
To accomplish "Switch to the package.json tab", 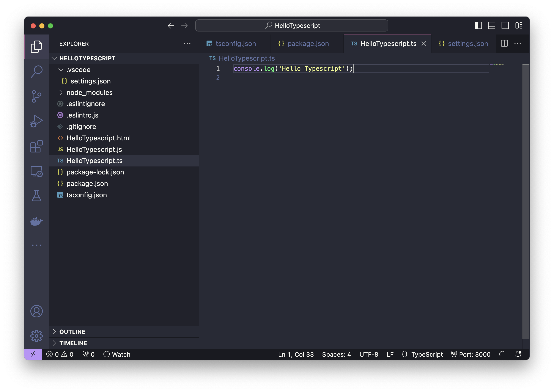I will (308, 44).
